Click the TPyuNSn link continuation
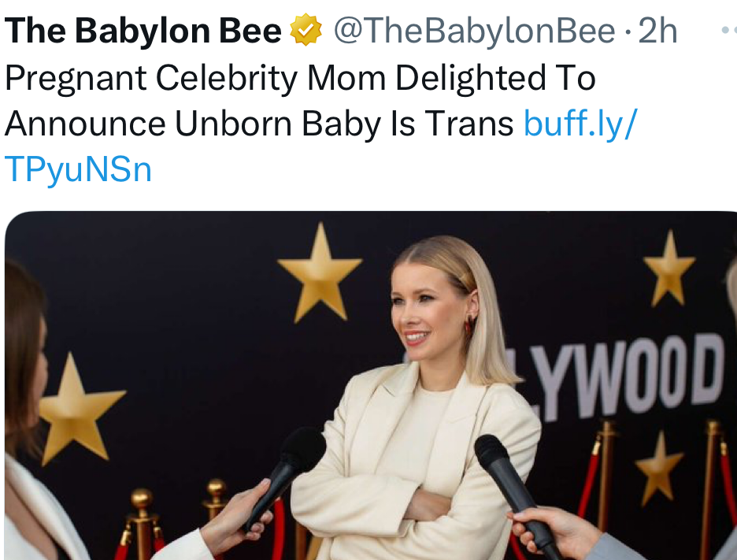 (x=78, y=169)
